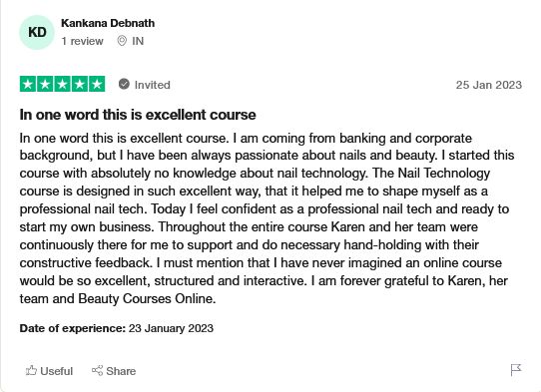Click the 23 January 2023 experience date
This screenshot has height=392, width=541.
coord(171,328)
